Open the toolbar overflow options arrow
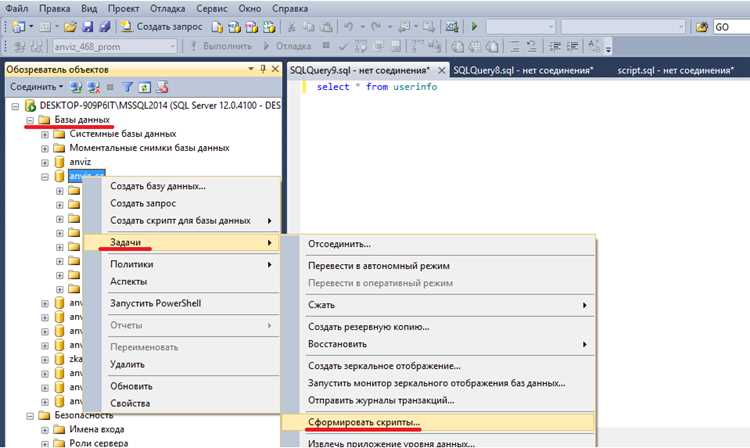 [608, 48]
